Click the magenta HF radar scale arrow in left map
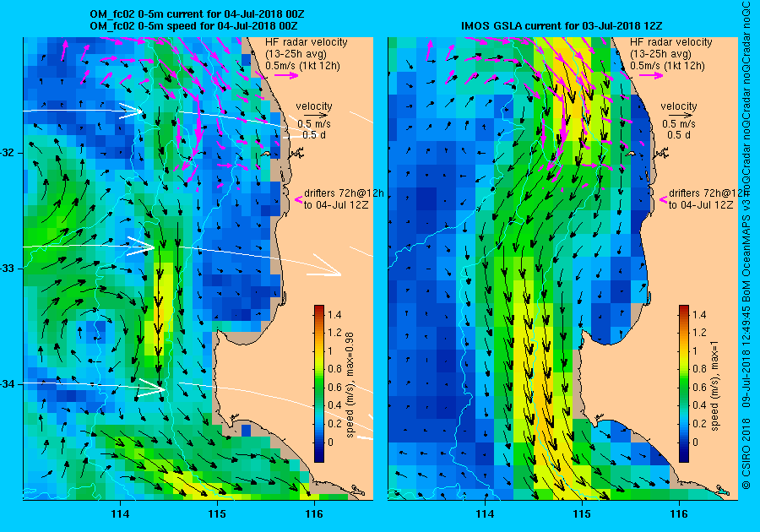The width and height of the screenshot is (760, 532). point(286,75)
